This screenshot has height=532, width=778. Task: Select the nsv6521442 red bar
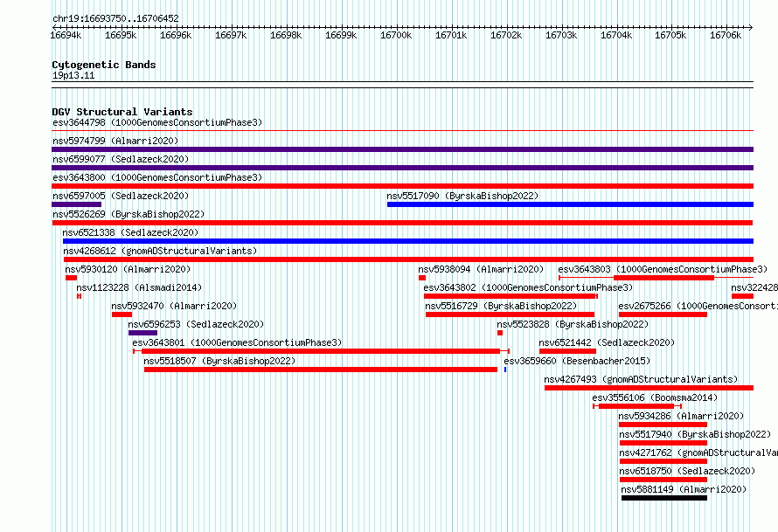pyautogui.click(x=567, y=351)
